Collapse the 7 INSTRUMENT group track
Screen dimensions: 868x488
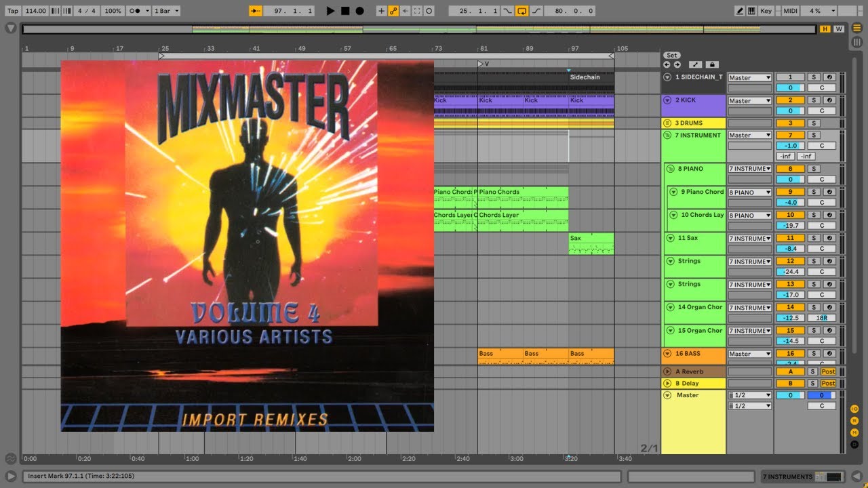tap(667, 136)
